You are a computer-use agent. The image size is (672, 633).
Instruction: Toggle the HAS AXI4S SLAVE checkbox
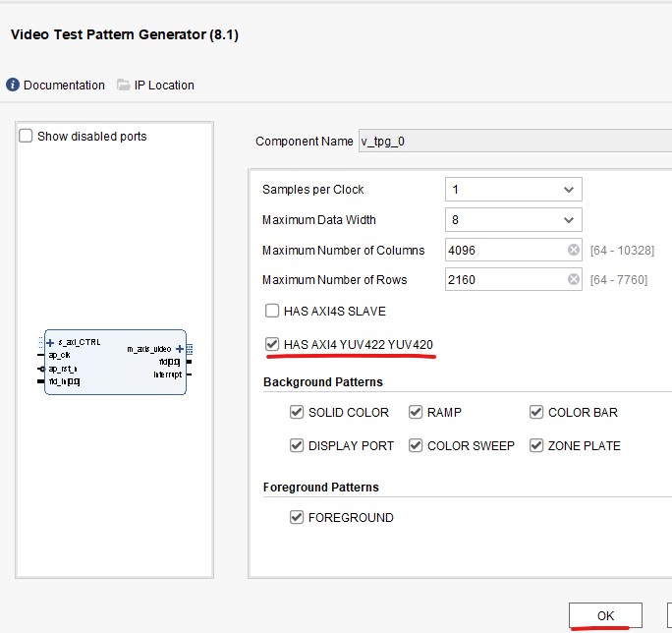pyautogui.click(x=272, y=312)
